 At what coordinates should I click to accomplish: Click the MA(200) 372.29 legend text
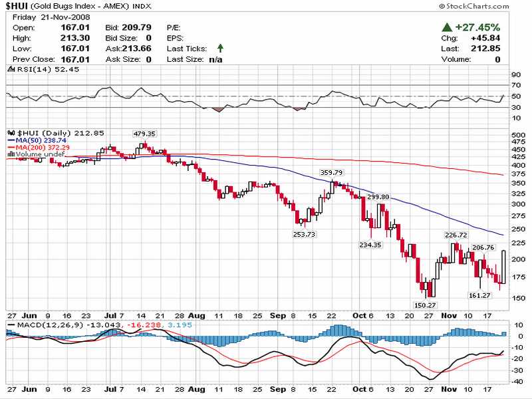(43, 148)
